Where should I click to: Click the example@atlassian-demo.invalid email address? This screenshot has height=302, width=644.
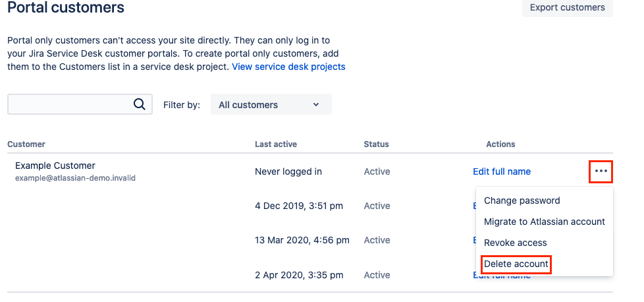point(75,178)
